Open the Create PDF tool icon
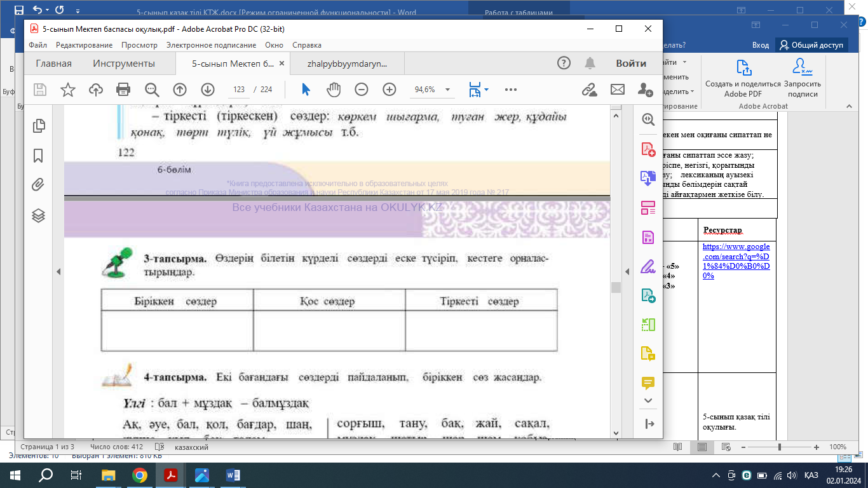 (x=648, y=149)
